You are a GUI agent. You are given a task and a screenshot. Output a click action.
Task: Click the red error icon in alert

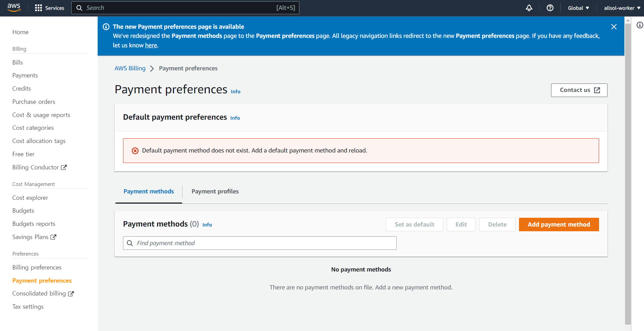tap(135, 151)
